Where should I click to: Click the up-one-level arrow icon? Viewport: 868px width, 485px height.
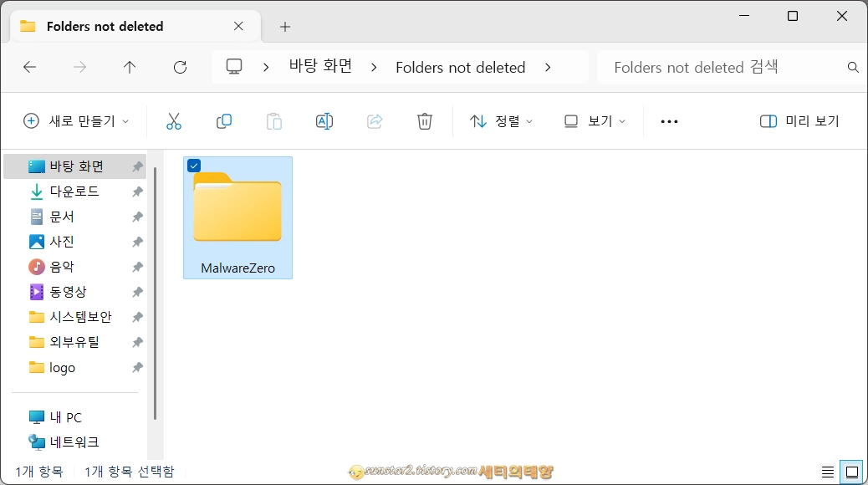(130, 68)
